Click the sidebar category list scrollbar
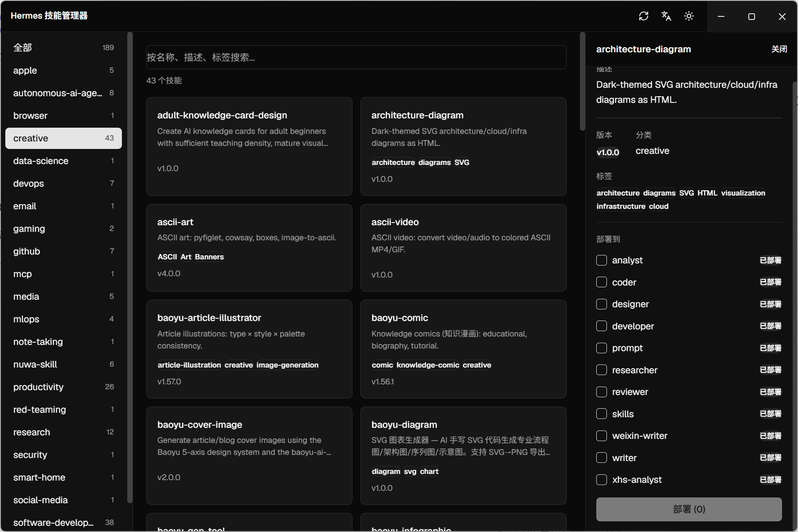 pos(129,267)
